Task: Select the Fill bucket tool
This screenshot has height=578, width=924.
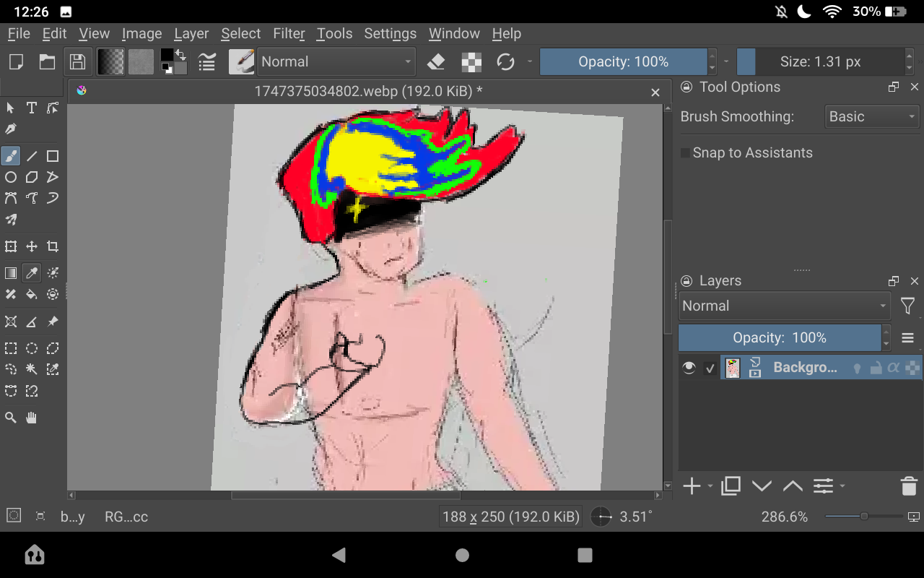Action: click(32, 294)
